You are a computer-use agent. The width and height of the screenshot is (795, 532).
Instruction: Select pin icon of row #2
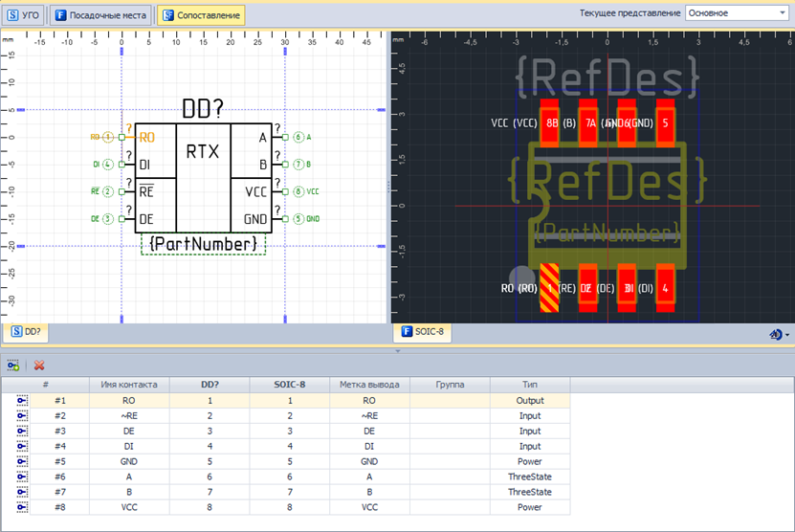[x=22, y=416]
